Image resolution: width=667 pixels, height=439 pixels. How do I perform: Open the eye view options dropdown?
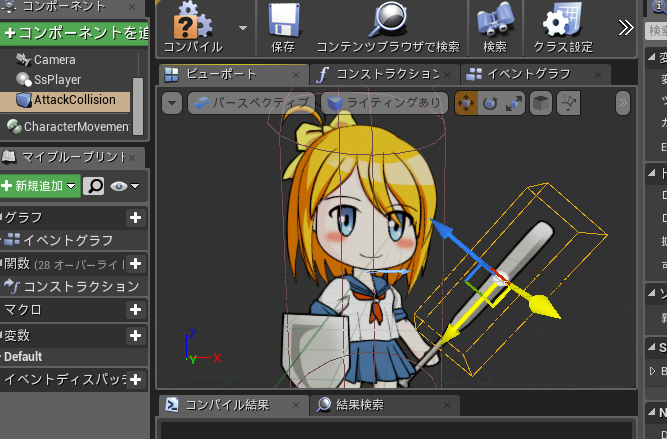click(x=124, y=186)
